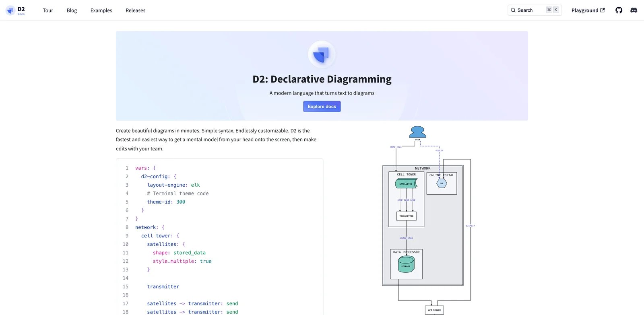Open the Releases page
644x315 pixels.
pyautogui.click(x=136, y=10)
